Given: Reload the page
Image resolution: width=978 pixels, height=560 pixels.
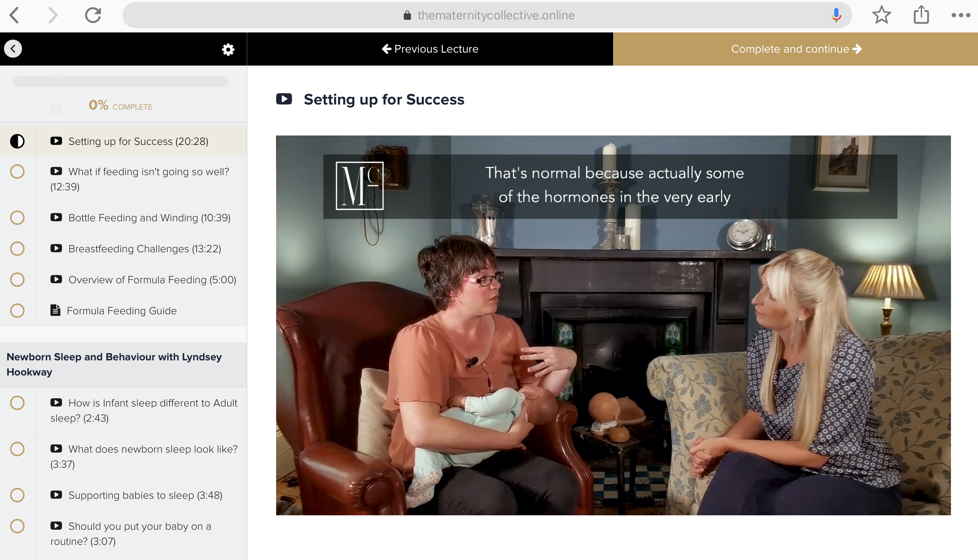Looking at the screenshot, I should tap(93, 15).
